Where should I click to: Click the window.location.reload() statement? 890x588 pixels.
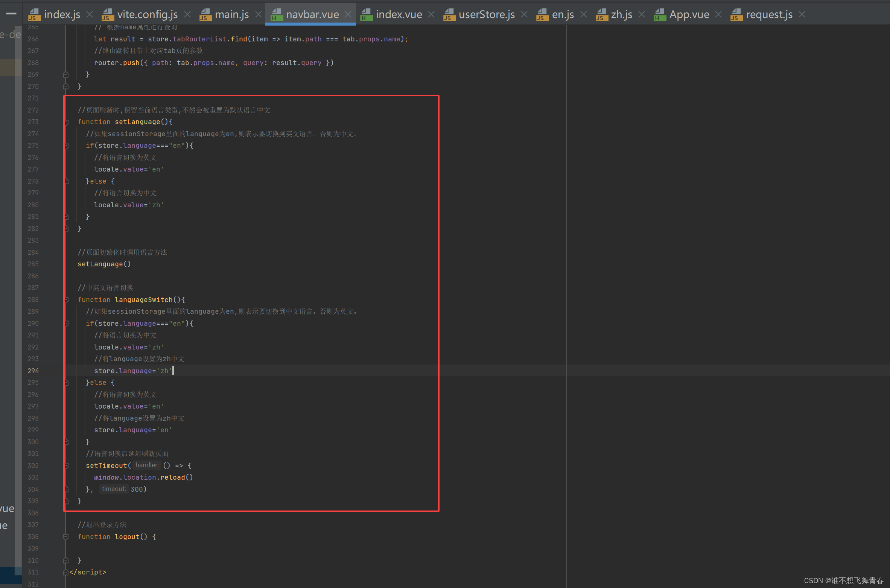click(x=143, y=477)
